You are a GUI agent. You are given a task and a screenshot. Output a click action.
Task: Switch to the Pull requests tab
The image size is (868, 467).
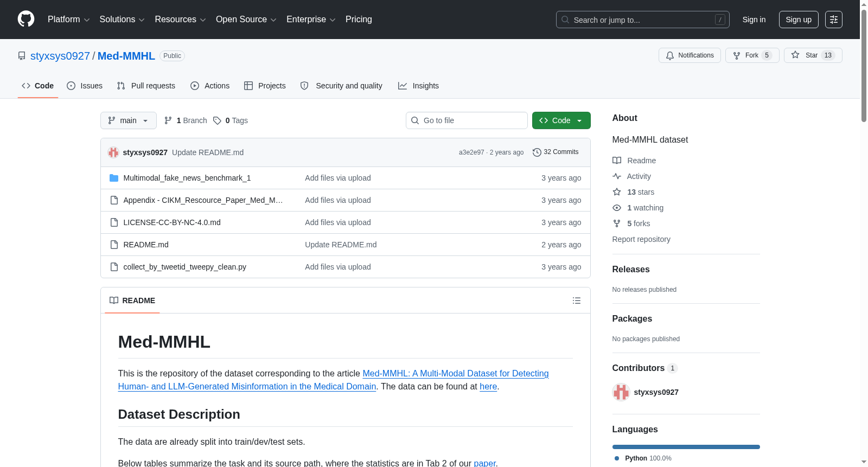[x=146, y=86]
